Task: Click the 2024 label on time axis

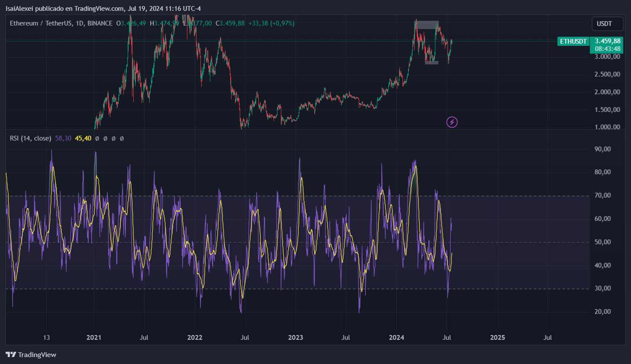Action: tap(396, 338)
